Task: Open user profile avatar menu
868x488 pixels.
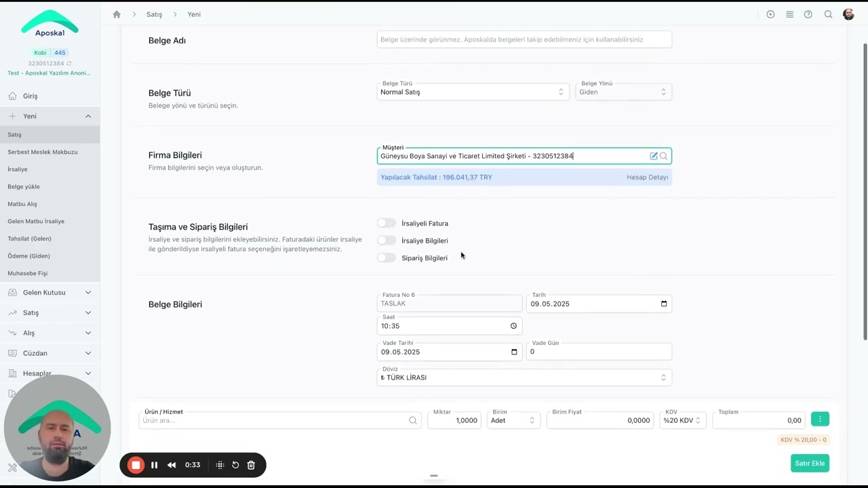Action: point(848,14)
